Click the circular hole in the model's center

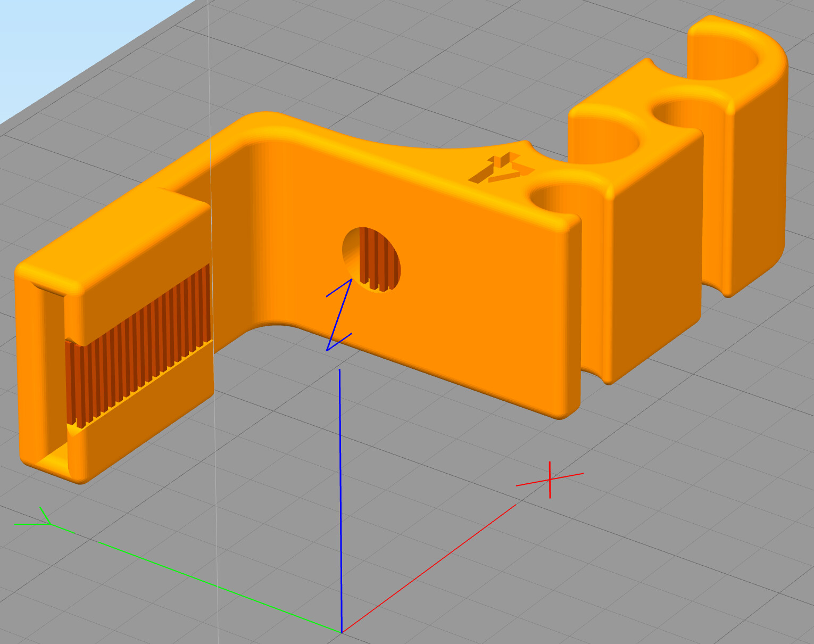pyautogui.click(x=371, y=261)
